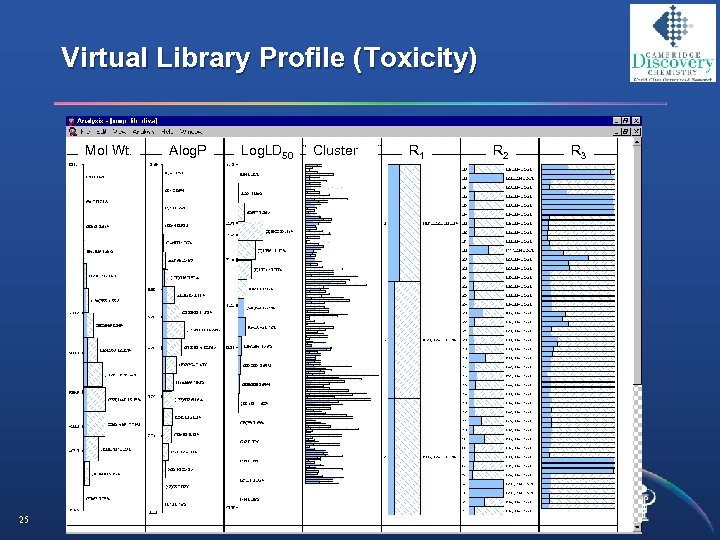Select the largest Mol Wt. histogram bar
The height and width of the screenshot is (540, 720).
click(95, 399)
